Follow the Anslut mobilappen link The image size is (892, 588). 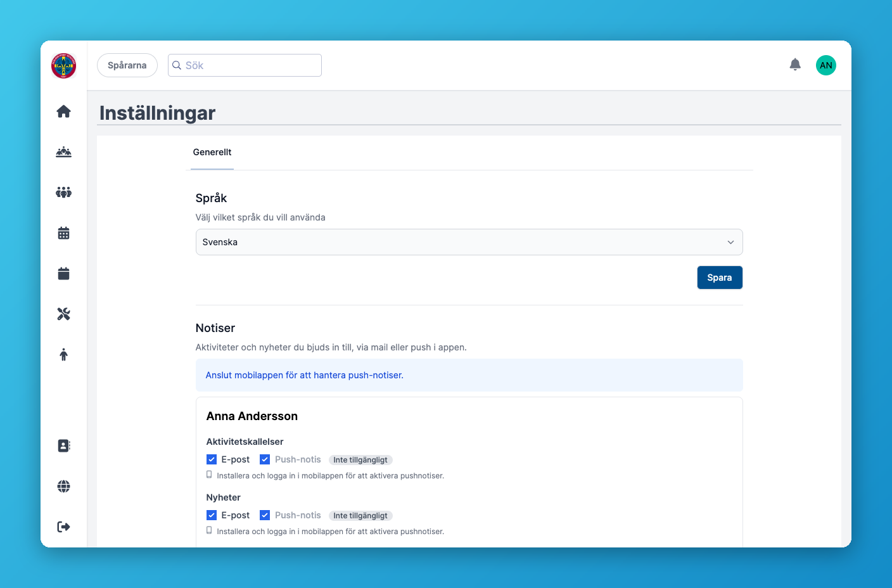304,375
